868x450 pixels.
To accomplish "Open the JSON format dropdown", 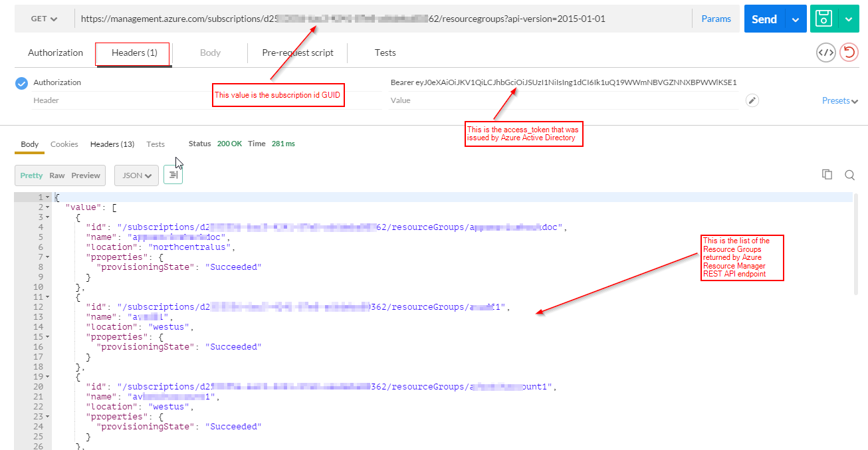I will pos(136,175).
